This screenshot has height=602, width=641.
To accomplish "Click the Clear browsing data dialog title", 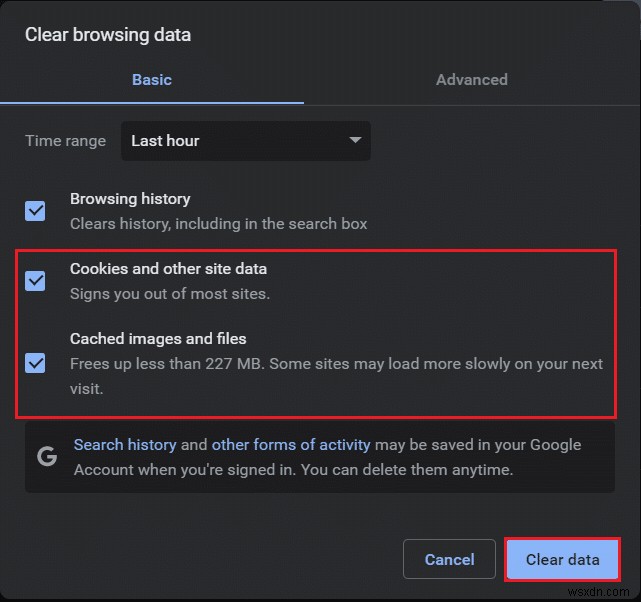I will coord(108,35).
